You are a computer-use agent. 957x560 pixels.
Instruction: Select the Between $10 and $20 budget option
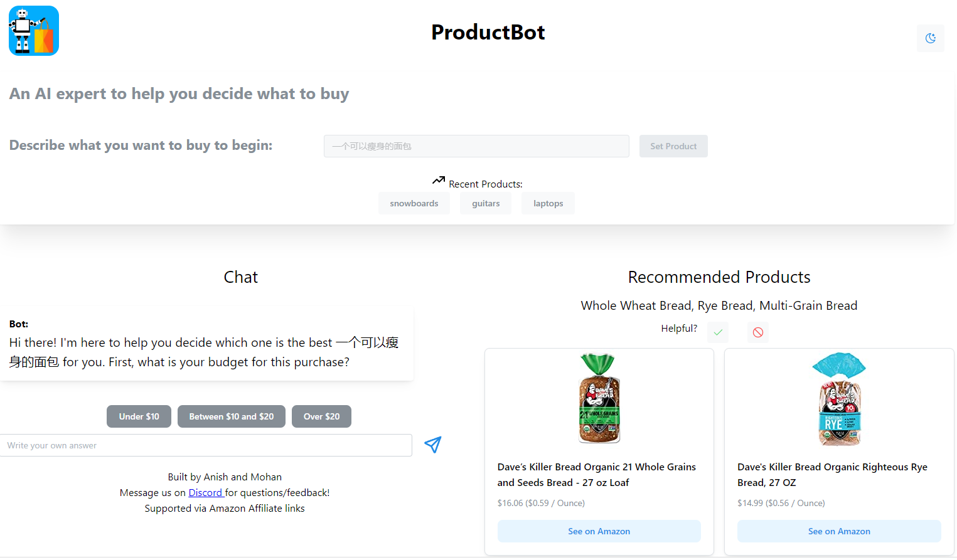[x=231, y=416]
